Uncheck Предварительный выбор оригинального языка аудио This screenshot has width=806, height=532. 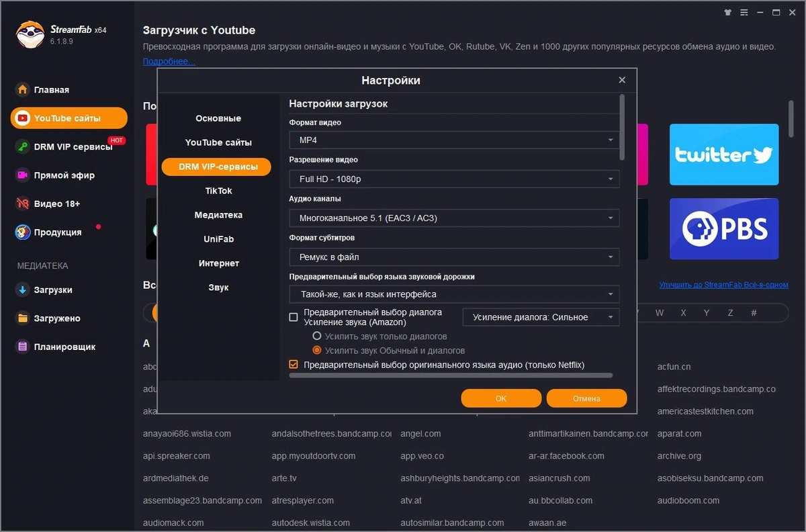[x=294, y=365]
